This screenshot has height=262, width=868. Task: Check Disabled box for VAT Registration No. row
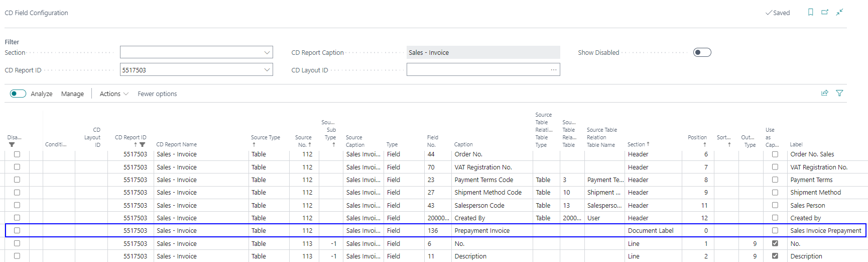[x=17, y=167]
